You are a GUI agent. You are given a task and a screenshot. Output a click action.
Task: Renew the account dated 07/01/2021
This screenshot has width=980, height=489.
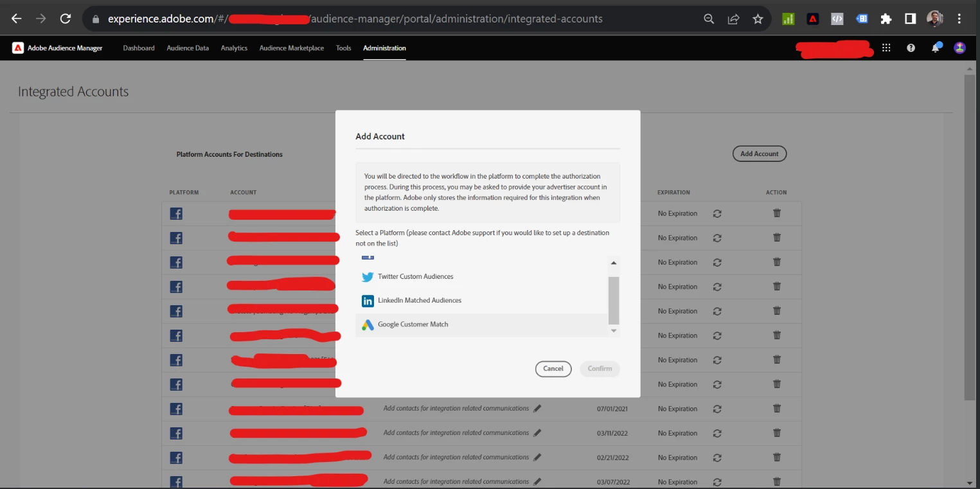717,409
